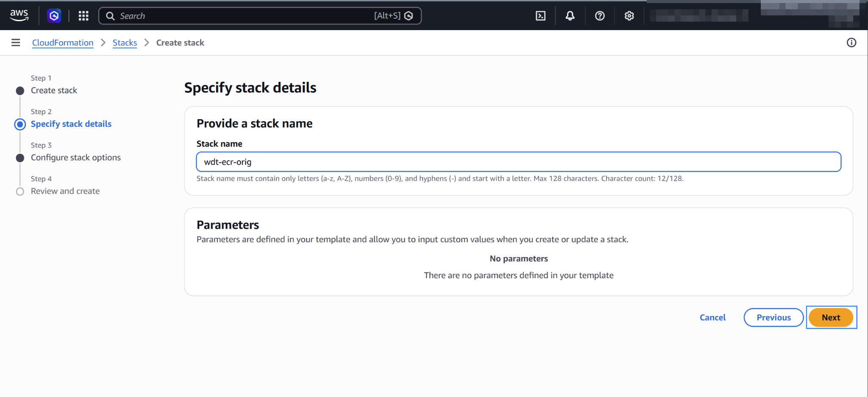Screen dimensions: 868x397
Task: Click the 'Create stack' breadcrumb text
Action: click(x=180, y=42)
